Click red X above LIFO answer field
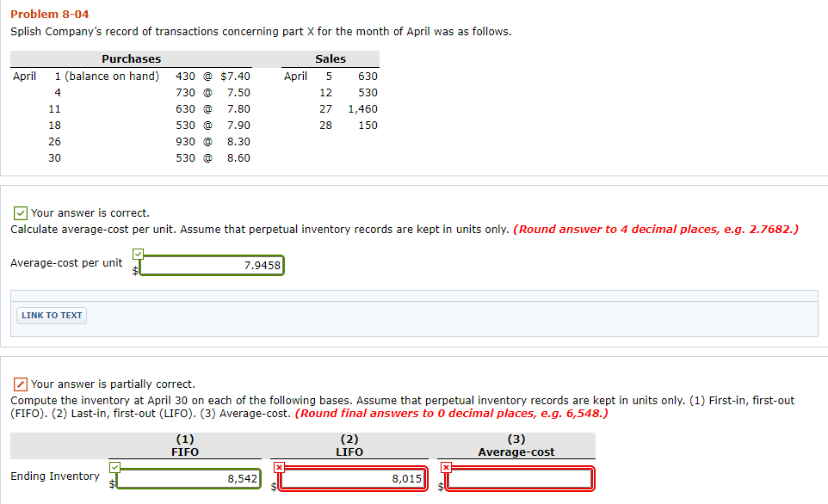Image resolution: width=828 pixels, height=504 pixels. click(x=279, y=465)
